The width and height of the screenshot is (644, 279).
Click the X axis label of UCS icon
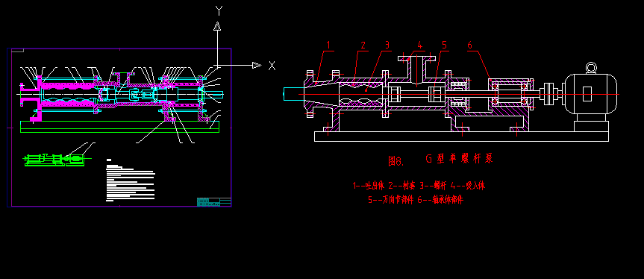pyautogui.click(x=272, y=65)
